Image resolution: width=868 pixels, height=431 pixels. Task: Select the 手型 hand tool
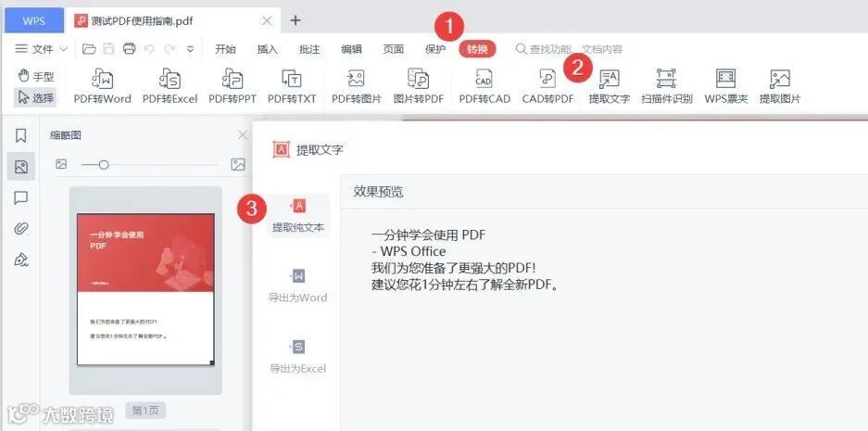click(x=35, y=76)
